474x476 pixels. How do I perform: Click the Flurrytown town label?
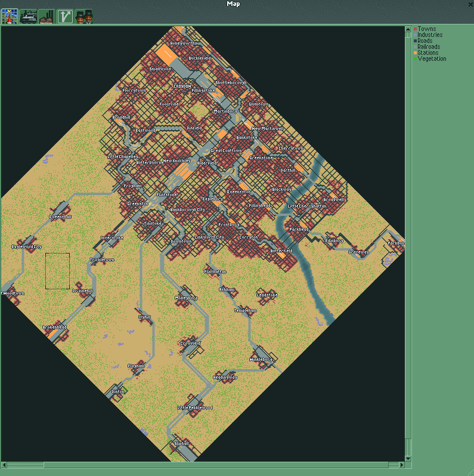tap(134, 91)
